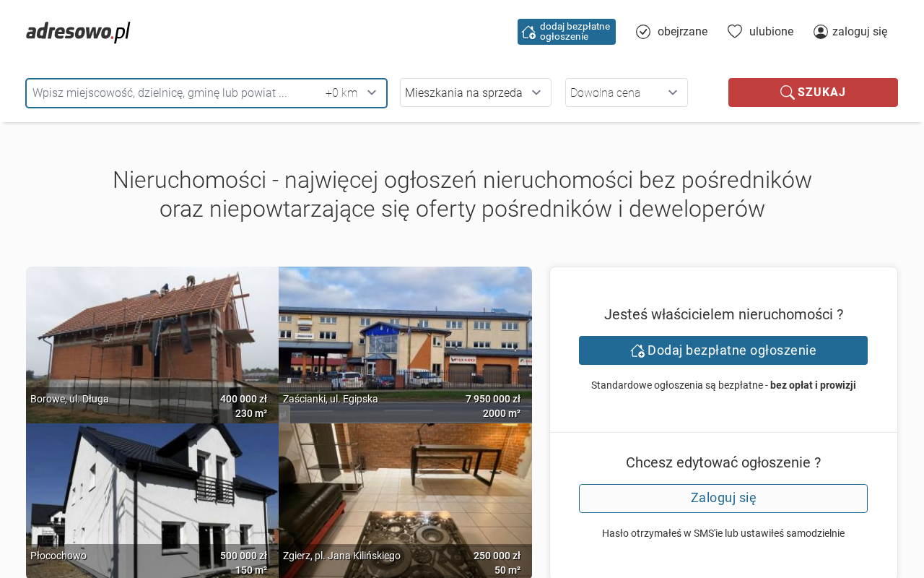Open the obejrzane viewed listings page
Image resolution: width=924 pixels, height=578 pixels.
click(x=682, y=32)
